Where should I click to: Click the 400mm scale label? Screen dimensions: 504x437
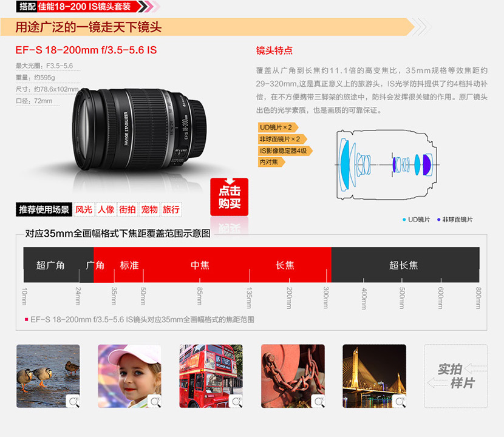click(x=364, y=299)
